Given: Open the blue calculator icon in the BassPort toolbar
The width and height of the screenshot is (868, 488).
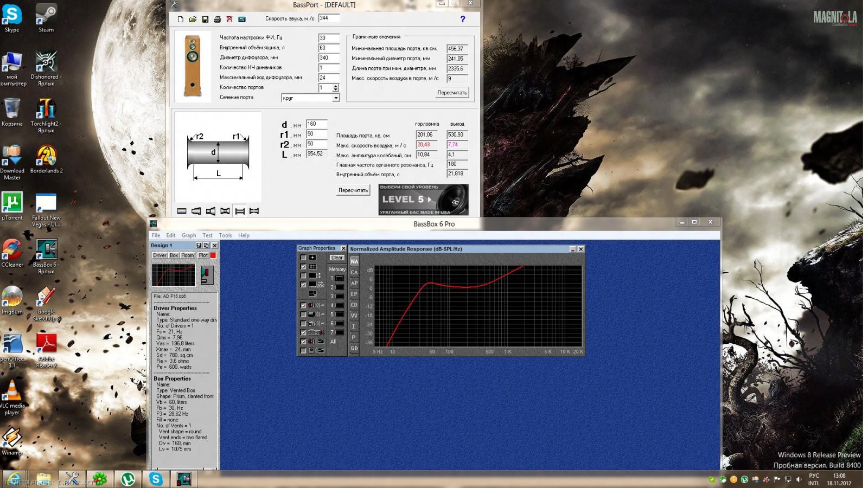Looking at the screenshot, I should (242, 19).
